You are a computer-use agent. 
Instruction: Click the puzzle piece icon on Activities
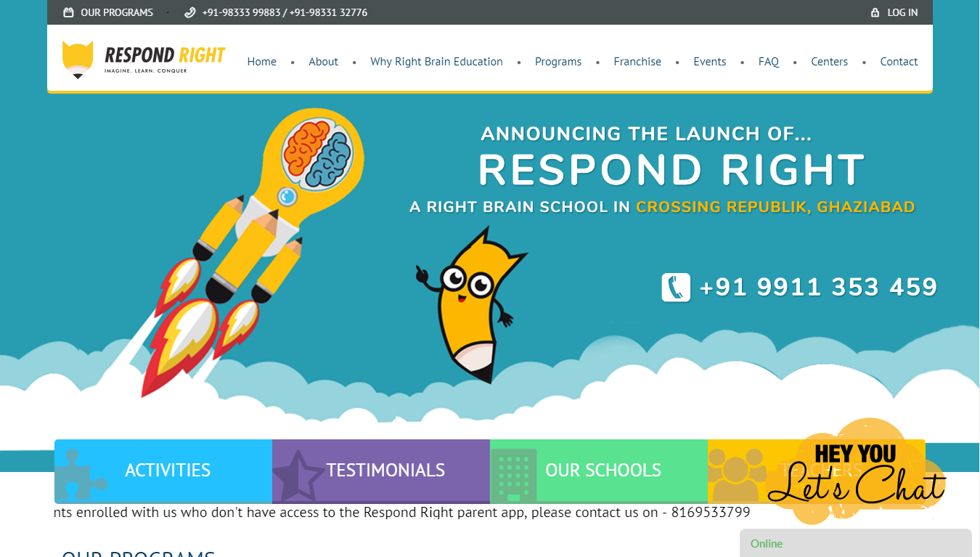point(80,473)
